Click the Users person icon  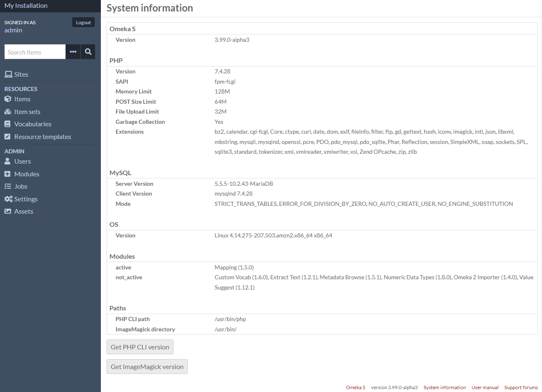tap(7, 161)
